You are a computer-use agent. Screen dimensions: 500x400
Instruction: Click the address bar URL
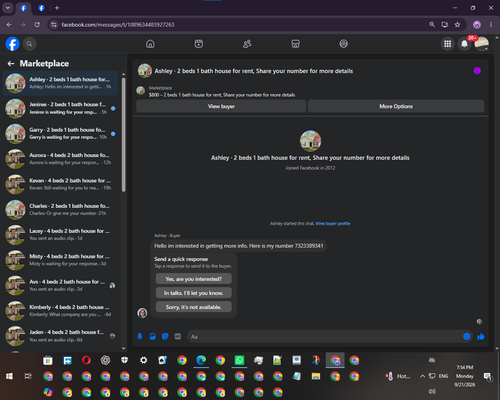[x=118, y=25]
